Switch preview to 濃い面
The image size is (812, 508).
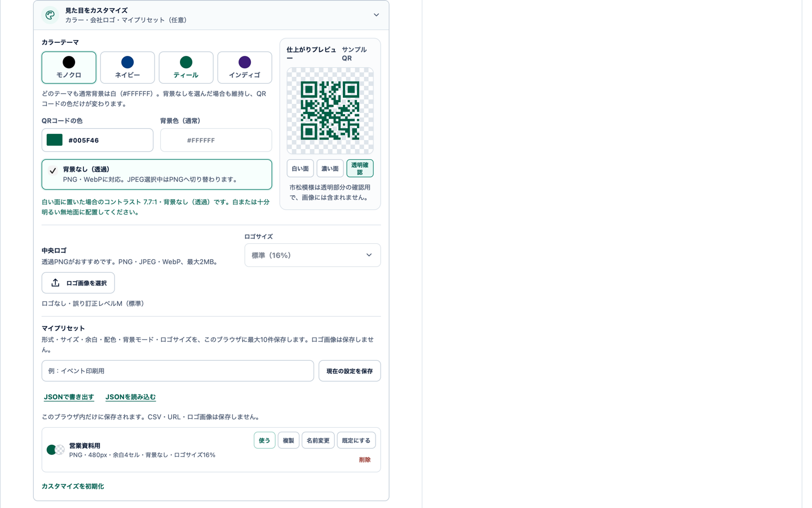330,168
